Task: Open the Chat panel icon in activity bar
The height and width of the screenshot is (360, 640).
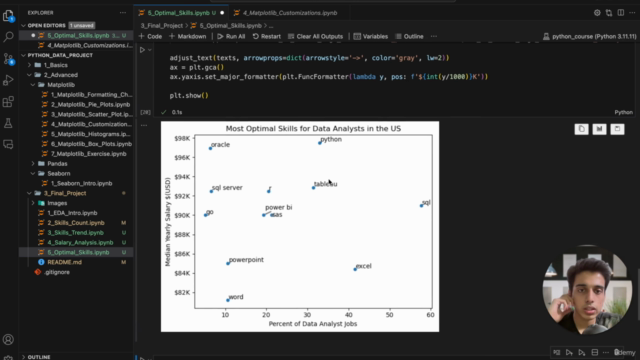Action: 8,144
